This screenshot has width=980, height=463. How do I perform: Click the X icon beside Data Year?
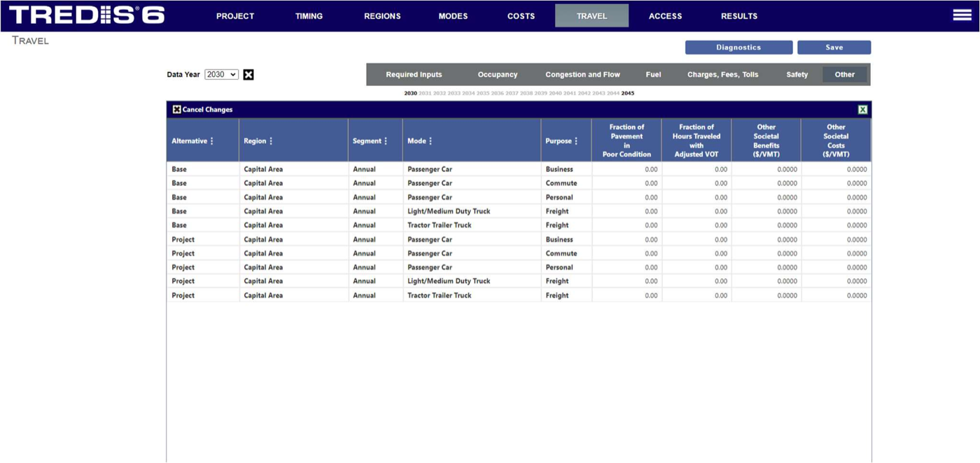[x=248, y=75]
